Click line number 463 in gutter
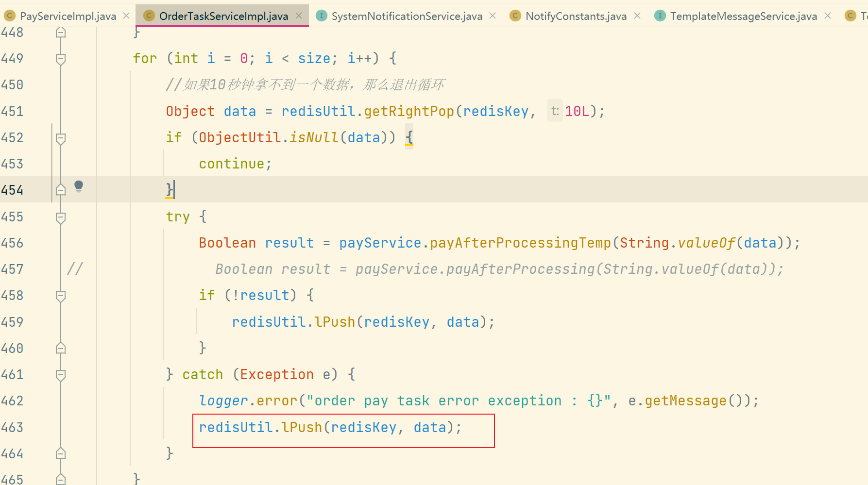Viewport: 868px width, 485px height. point(12,428)
